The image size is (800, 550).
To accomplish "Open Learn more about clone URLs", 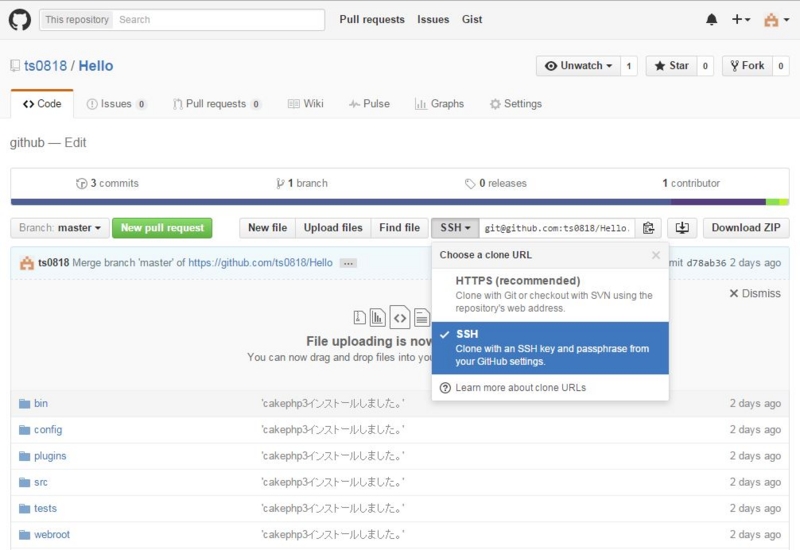I will coord(520,388).
